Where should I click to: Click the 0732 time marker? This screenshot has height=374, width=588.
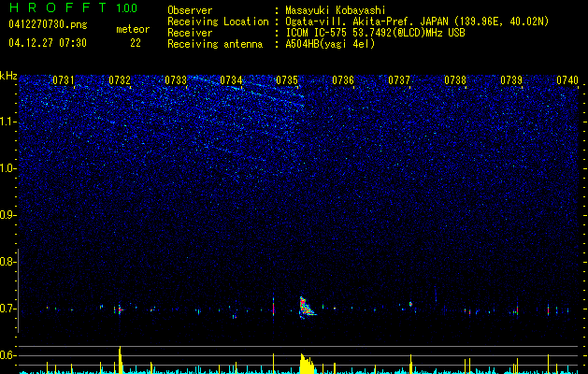(120, 80)
